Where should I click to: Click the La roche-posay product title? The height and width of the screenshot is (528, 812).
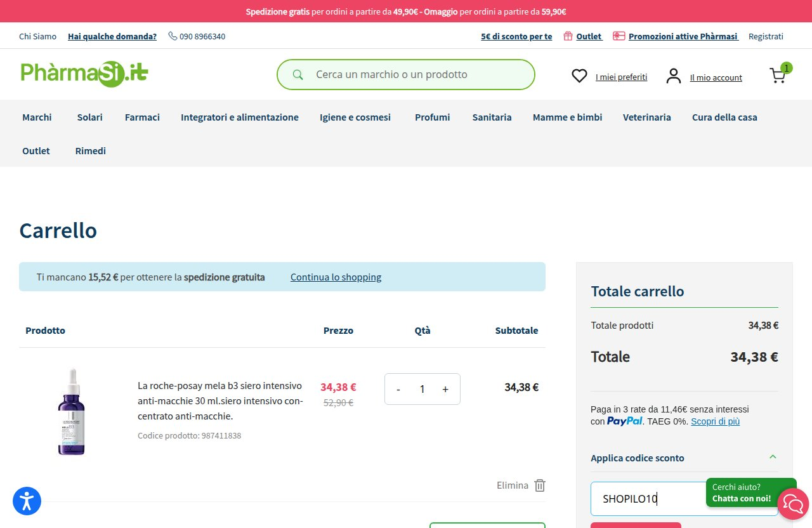point(221,400)
